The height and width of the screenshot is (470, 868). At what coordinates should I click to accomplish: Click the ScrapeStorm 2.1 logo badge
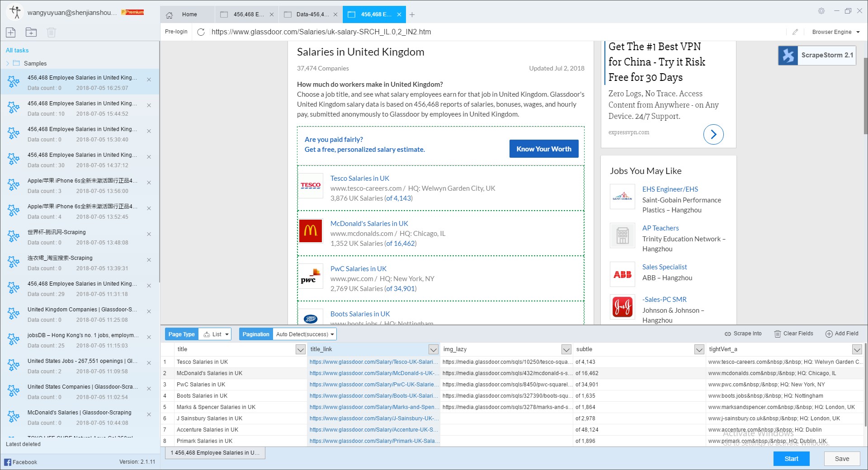pos(817,55)
